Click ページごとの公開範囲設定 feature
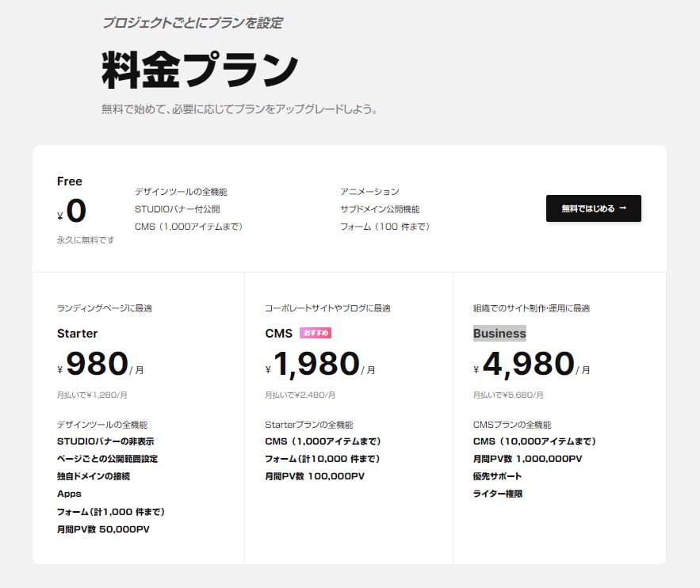The height and width of the screenshot is (588, 700). 107,459
